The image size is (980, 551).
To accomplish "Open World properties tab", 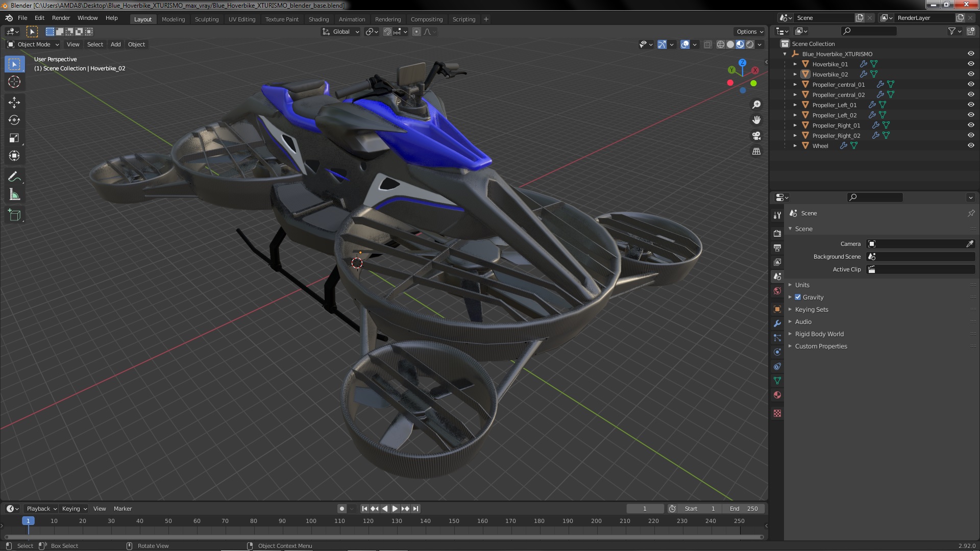I will point(777,291).
